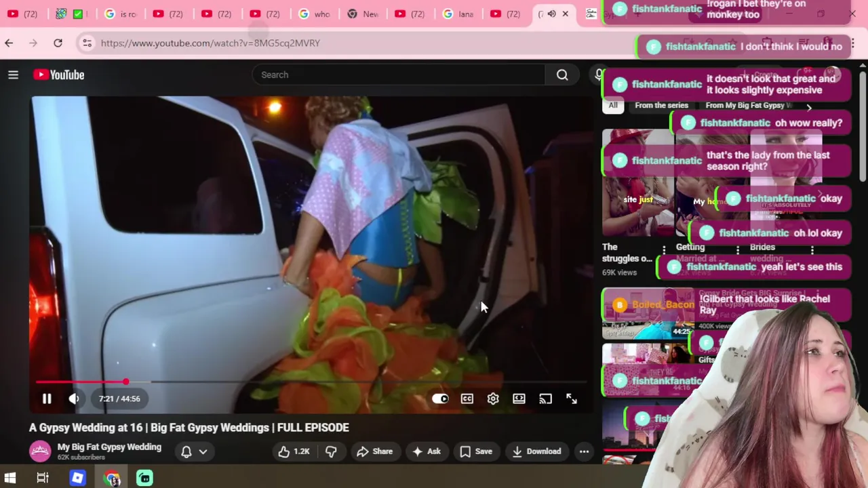View site information icon in address bar
The width and height of the screenshot is (868, 488).
[x=87, y=43]
